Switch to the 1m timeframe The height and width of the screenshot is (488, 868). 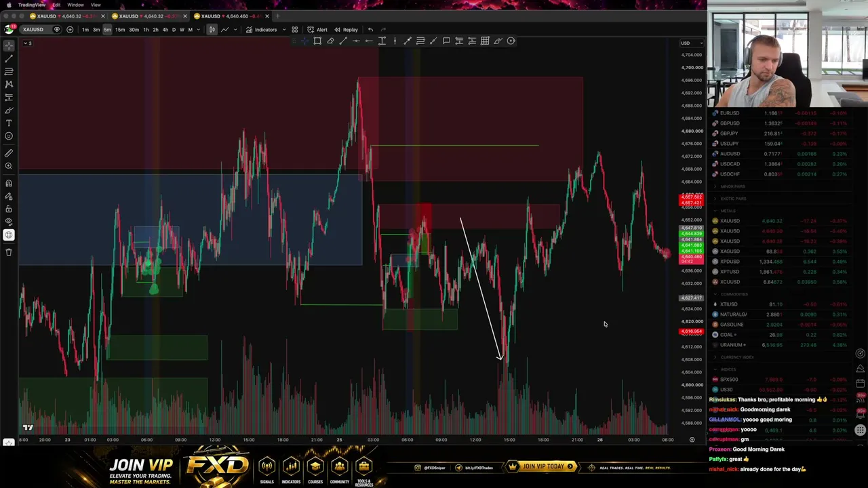[85, 30]
